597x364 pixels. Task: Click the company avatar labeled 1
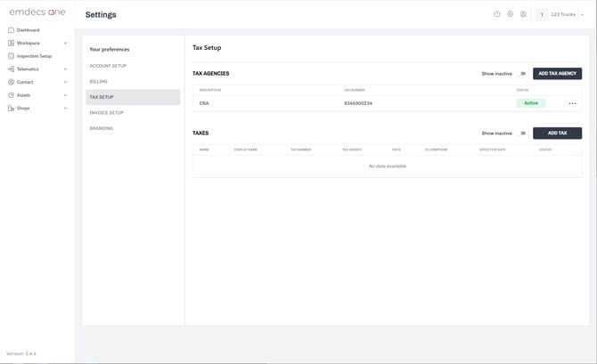(542, 14)
